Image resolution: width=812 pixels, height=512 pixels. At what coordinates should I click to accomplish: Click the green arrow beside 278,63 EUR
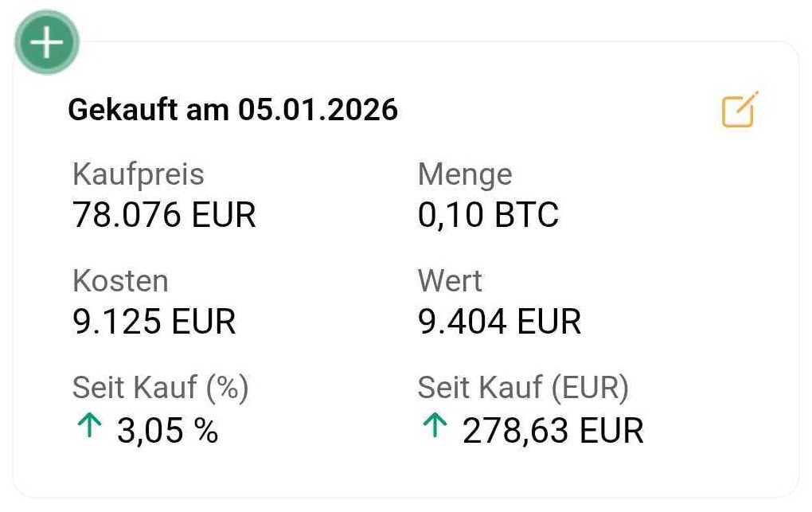434,427
